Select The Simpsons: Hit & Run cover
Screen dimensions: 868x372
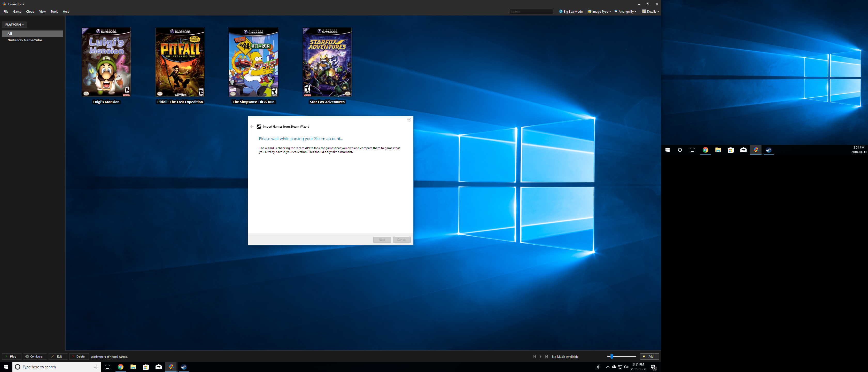[253, 62]
